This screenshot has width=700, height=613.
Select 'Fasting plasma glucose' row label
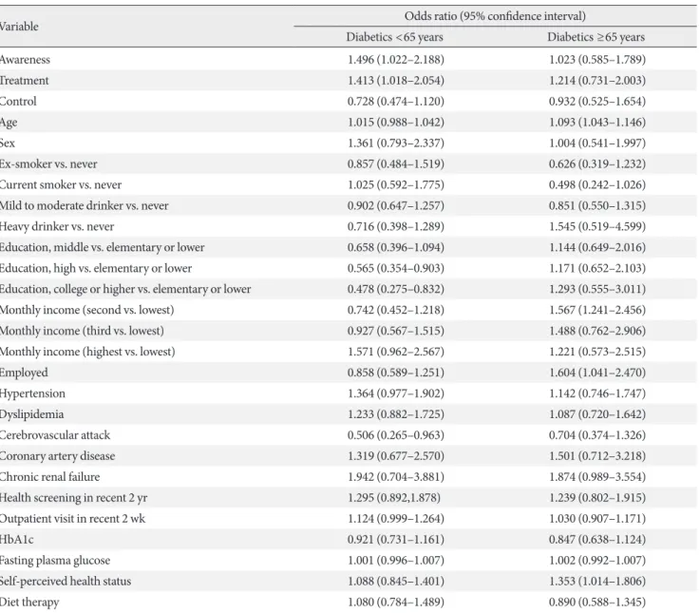point(54,561)
